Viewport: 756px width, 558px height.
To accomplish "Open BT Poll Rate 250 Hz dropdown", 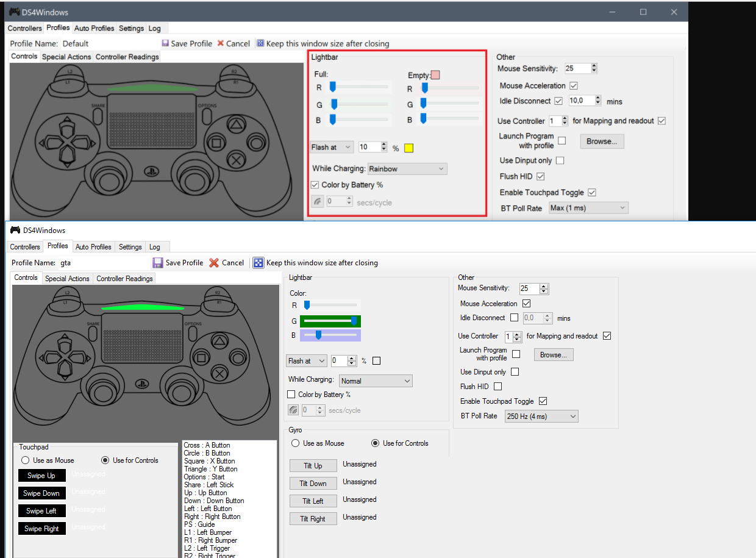I will 541,417.
